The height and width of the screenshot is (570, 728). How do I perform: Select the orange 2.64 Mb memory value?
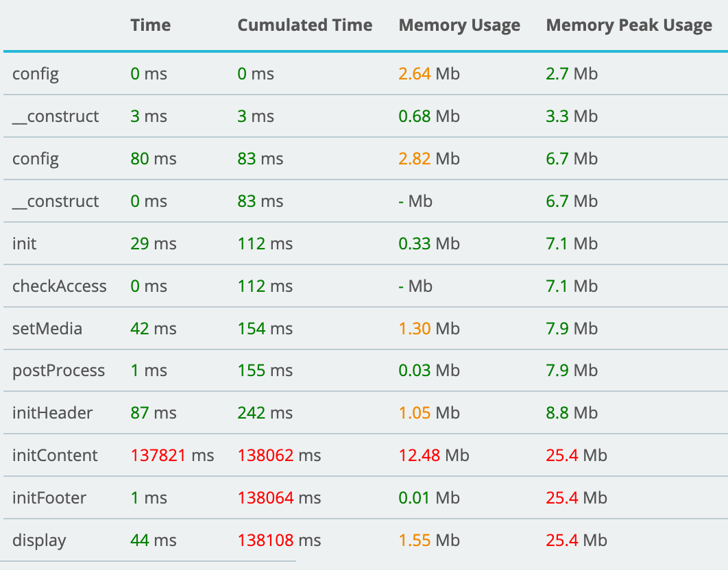pos(429,74)
